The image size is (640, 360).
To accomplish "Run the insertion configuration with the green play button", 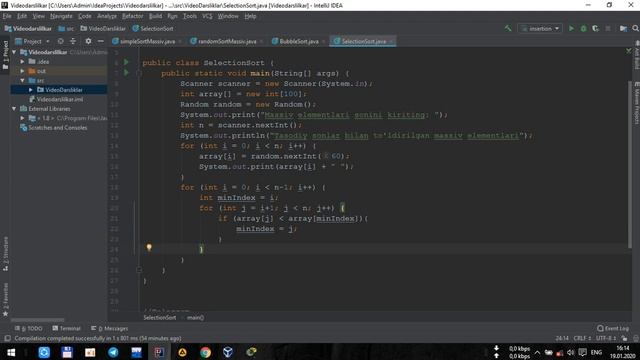I will click(x=571, y=29).
